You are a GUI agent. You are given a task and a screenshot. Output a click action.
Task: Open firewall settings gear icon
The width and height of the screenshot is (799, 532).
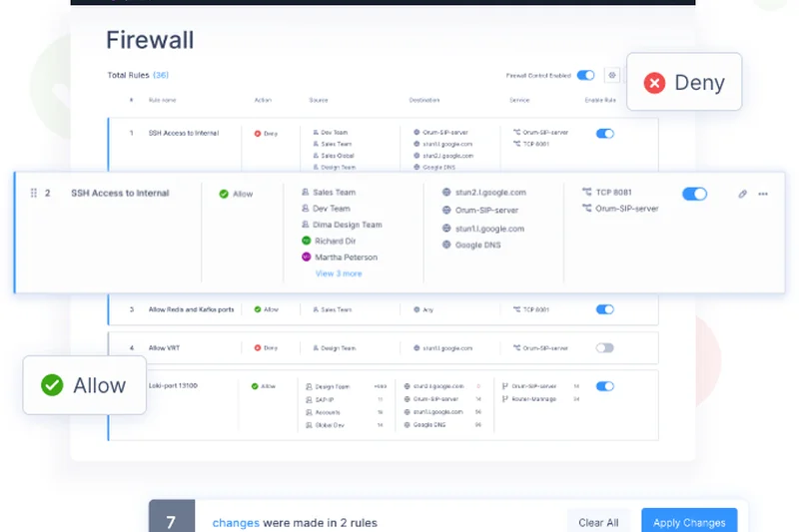(612, 75)
